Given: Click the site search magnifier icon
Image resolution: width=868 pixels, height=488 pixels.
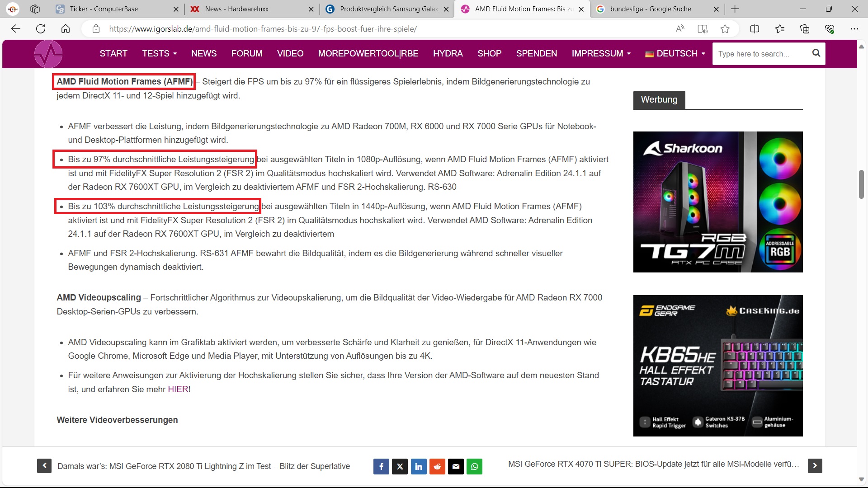Looking at the screenshot, I should pos(816,53).
